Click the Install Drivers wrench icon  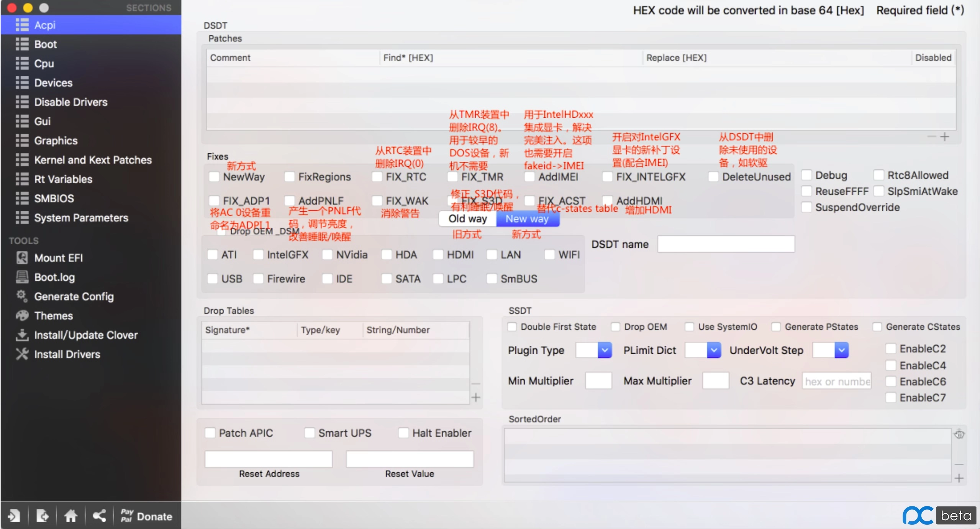click(x=22, y=354)
